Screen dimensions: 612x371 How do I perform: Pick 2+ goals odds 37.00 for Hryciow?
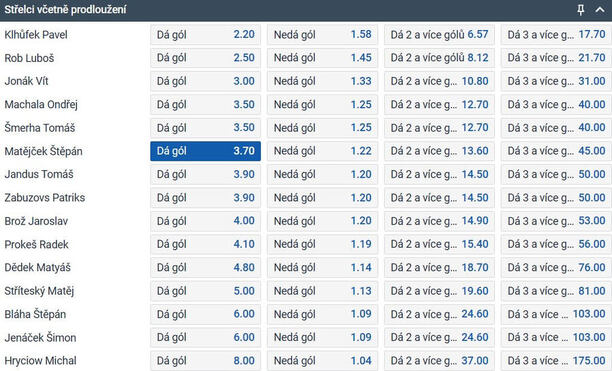(x=439, y=360)
